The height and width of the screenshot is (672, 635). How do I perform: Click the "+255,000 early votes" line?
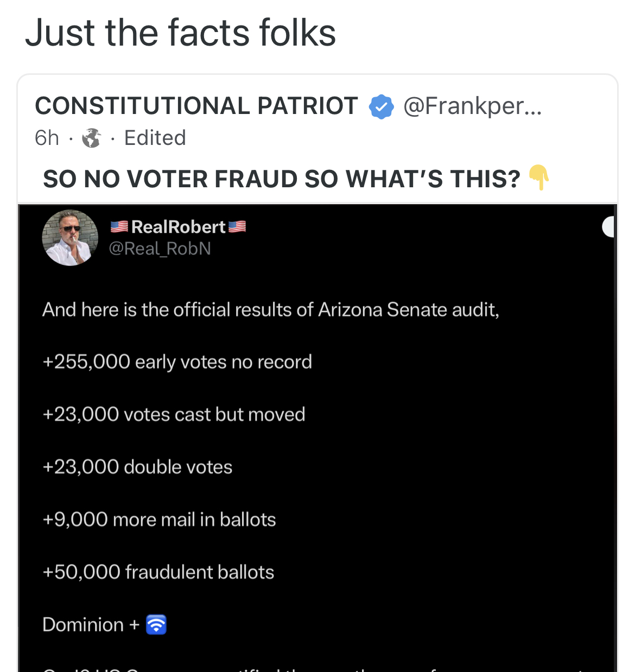[x=177, y=362]
